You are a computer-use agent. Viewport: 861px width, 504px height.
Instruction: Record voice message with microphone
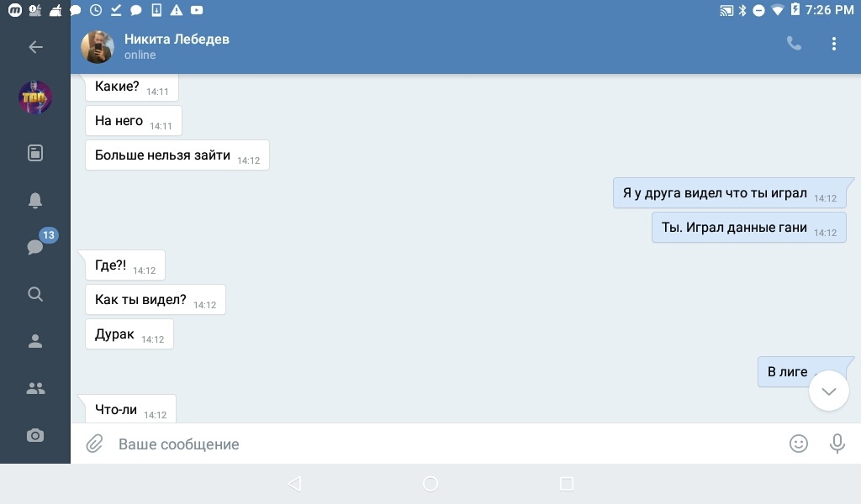click(837, 444)
